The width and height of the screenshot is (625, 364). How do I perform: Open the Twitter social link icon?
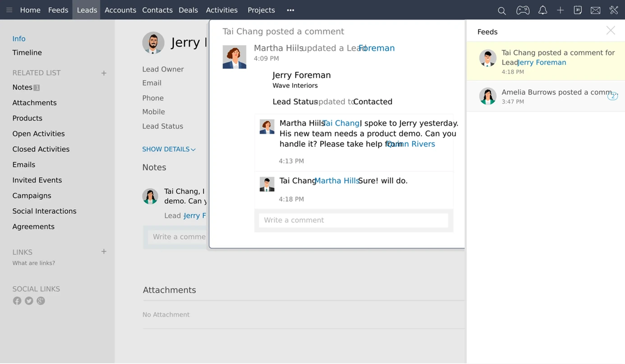click(x=29, y=301)
